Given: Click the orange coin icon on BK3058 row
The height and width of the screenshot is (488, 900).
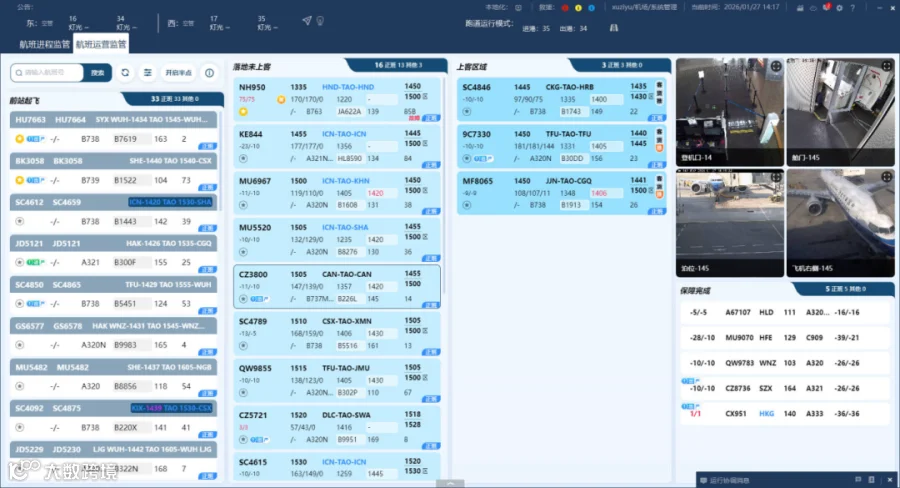Looking at the screenshot, I should point(20,180).
